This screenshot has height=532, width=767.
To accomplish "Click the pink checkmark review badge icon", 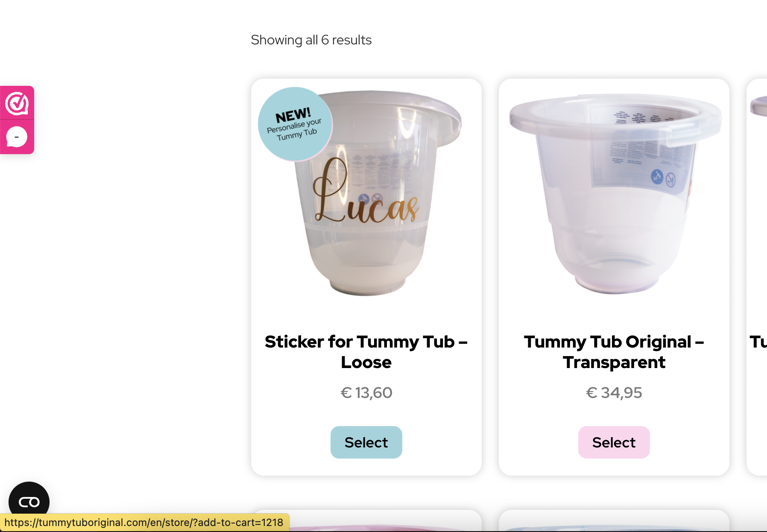I will click(x=17, y=103).
